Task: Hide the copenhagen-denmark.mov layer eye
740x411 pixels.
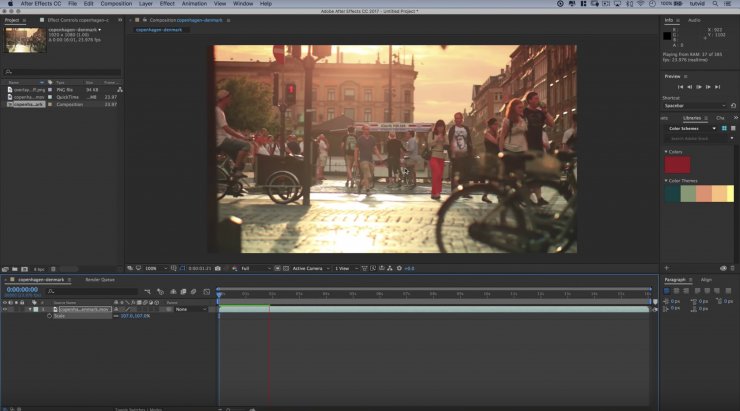Action: [x=5, y=310]
